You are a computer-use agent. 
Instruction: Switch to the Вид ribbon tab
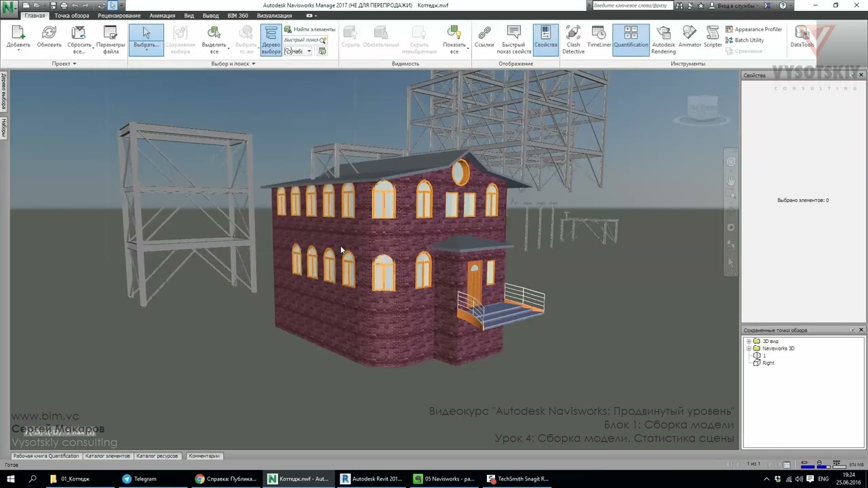click(189, 16)
